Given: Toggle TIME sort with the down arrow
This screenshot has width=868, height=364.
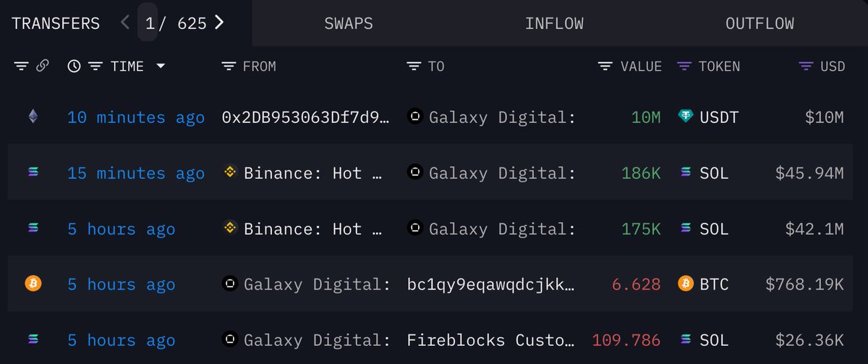Looking at the screenshot, I should tap(161, 67).
